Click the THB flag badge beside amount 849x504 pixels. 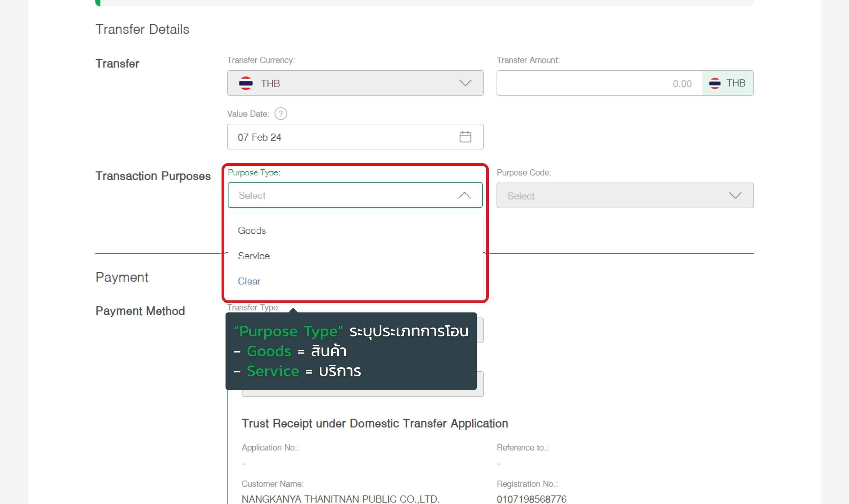click(727, 83)
